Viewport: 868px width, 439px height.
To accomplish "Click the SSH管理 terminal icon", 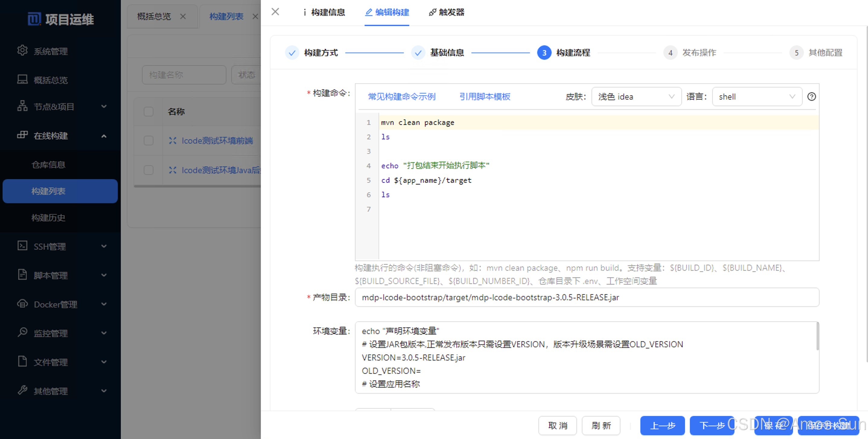I will tap(22, 246).
